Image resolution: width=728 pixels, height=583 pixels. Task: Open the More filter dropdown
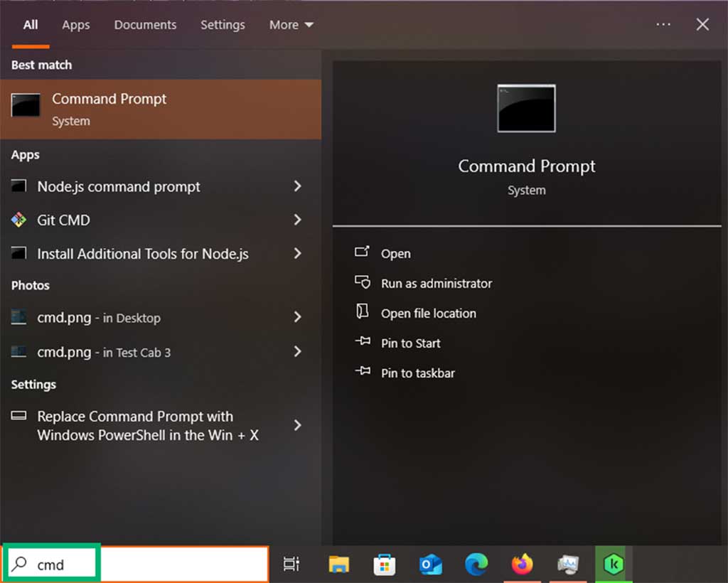[x=290, y=24]
